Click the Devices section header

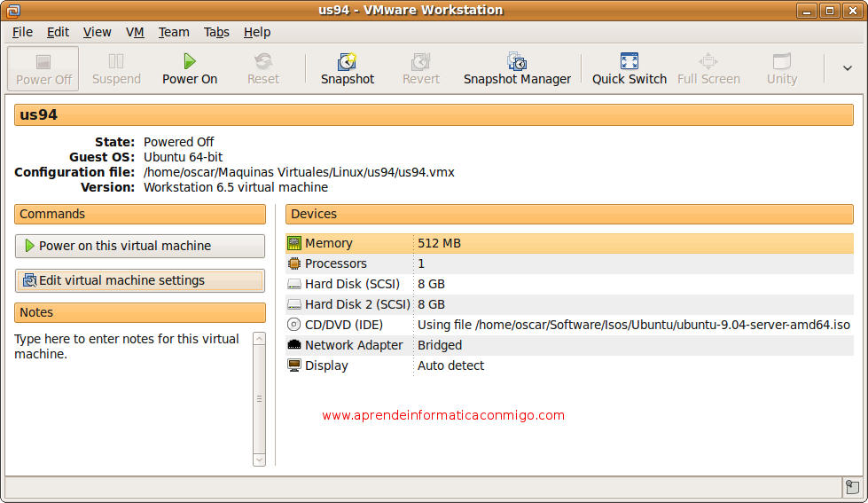569,214
